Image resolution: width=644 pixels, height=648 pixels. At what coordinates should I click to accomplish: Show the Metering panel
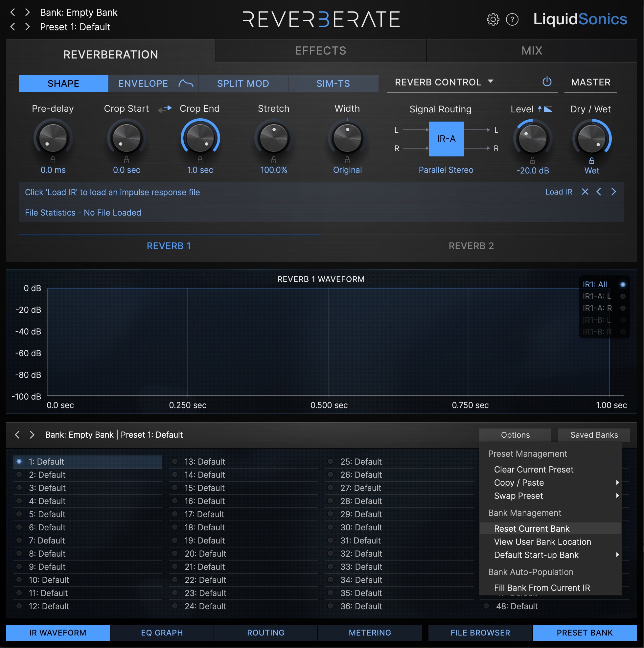pyautogui.click(x=370, y=633)
